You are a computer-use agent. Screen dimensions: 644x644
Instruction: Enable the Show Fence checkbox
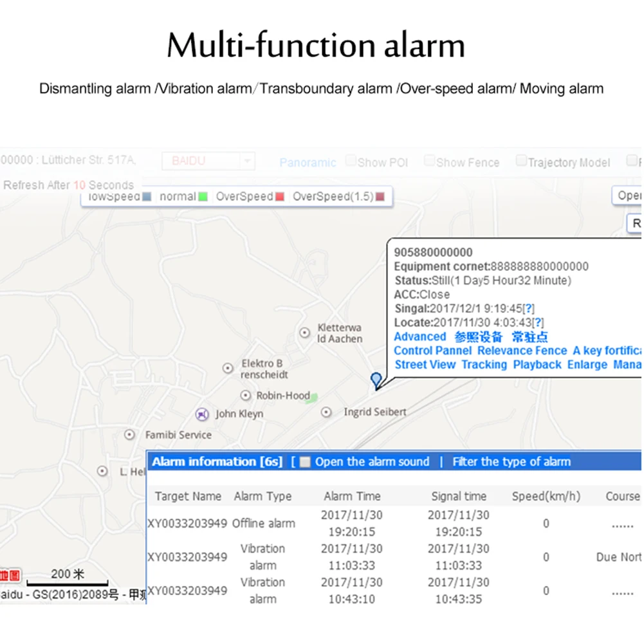[x=428, y=161]
